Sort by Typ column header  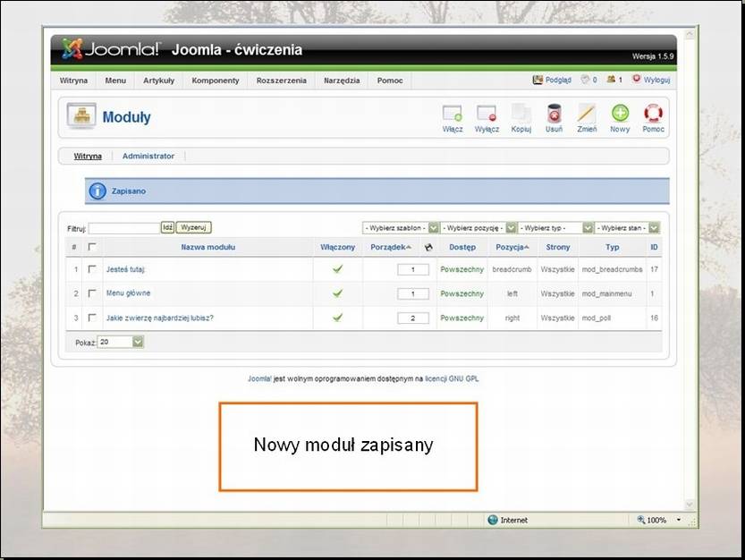tap(613, 247)
